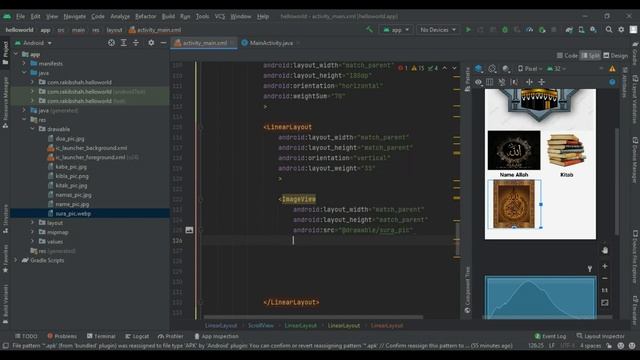
Task: Click the night mode icon in preview toolbar
Action: (506, 69)
